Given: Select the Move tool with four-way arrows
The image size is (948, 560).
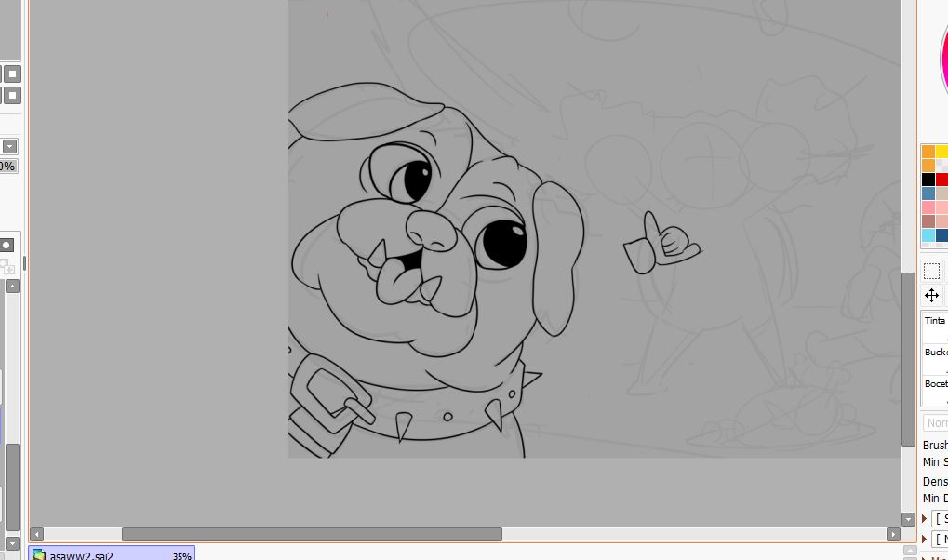Looking at the screenshot, I should [931, 296].
